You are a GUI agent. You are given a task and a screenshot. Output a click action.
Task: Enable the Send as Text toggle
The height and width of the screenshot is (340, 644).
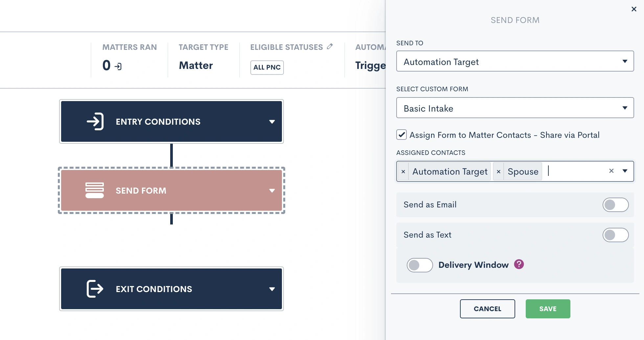615,235
